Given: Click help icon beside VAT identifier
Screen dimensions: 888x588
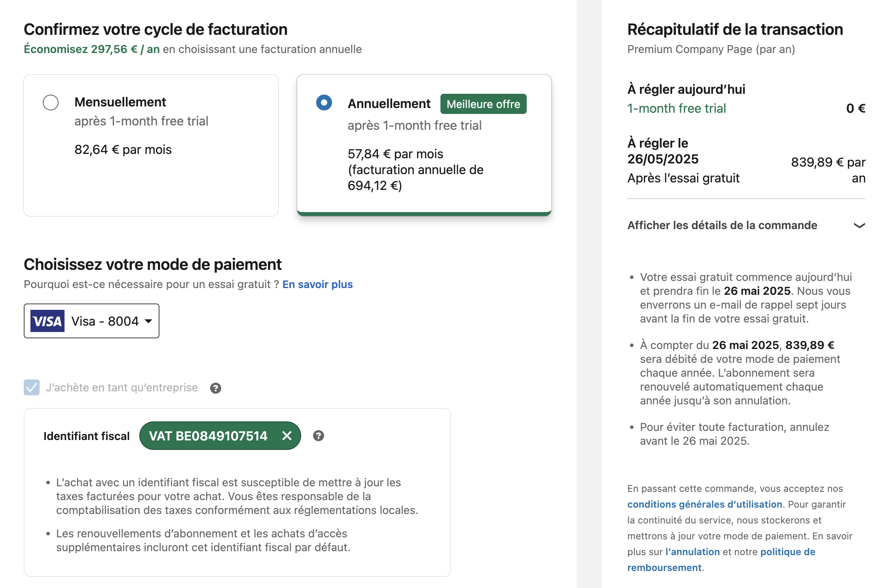Looking at the screenshot, I should [x=319, y=436].
